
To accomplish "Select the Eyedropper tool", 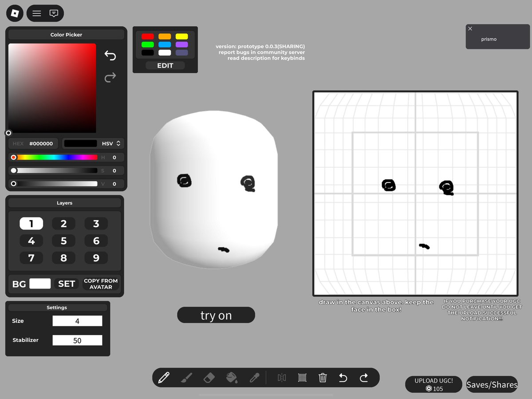I will point(255,378).
